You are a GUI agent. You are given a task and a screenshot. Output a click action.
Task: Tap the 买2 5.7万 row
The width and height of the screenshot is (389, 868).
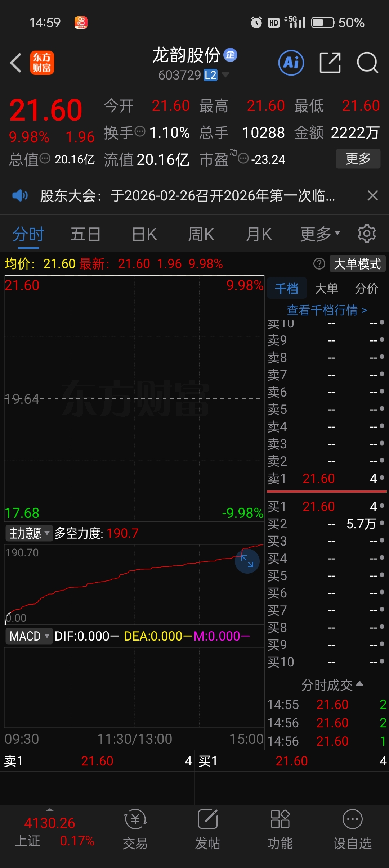click(x=326, y=524)
